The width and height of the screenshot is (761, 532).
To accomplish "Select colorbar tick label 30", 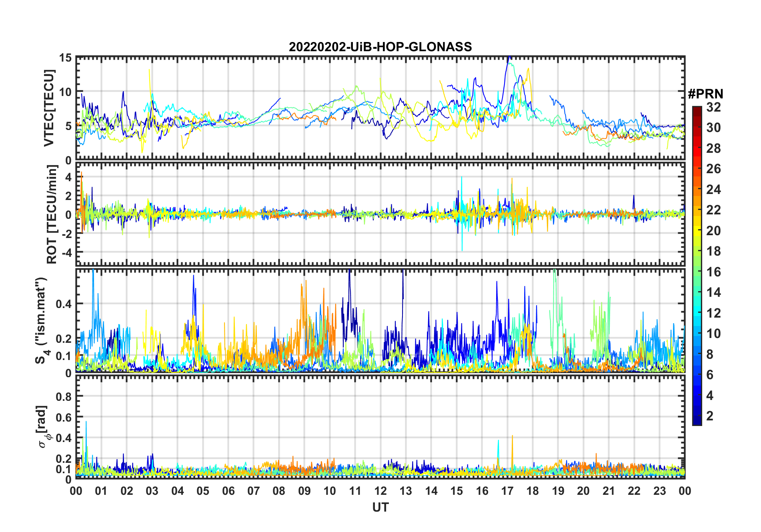I will tap(713, 128).
